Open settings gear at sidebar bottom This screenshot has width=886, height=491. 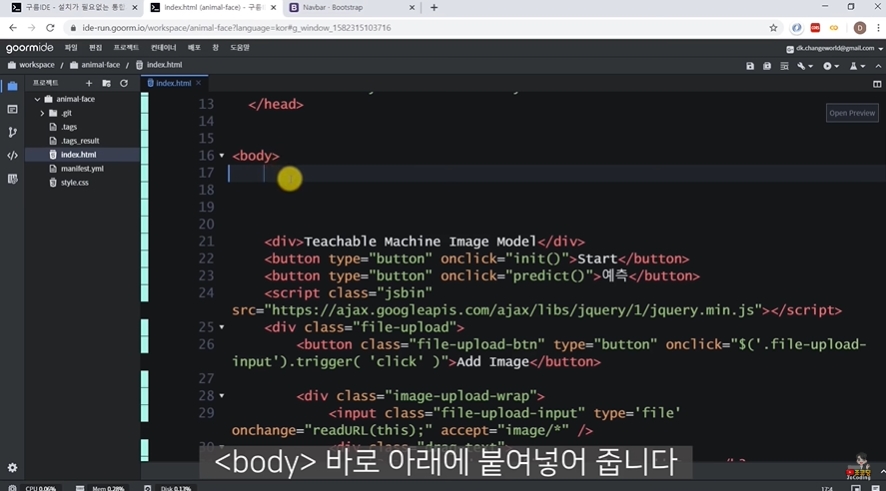pos(12,468)
